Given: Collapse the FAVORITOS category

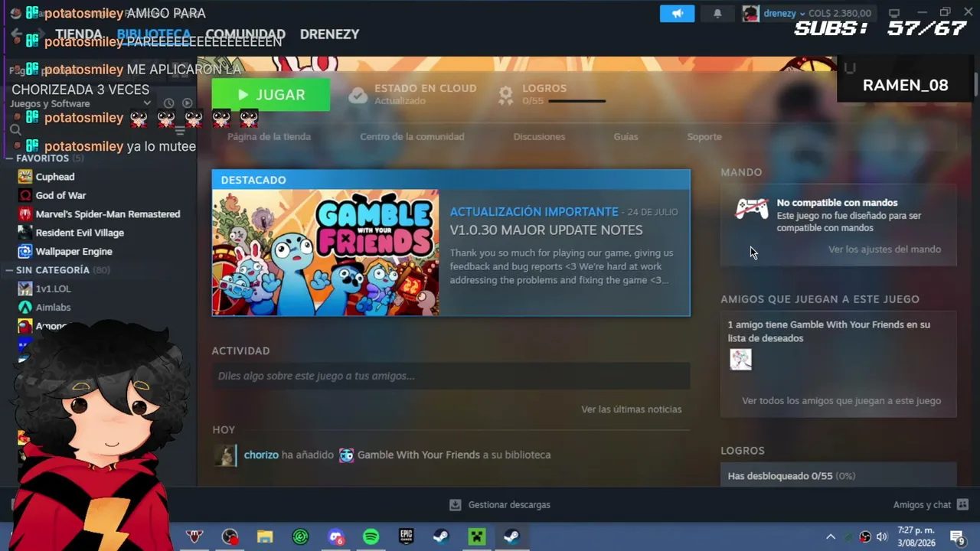Looking at the screenshot, I should pyautogui.click(x=8, y=158).
